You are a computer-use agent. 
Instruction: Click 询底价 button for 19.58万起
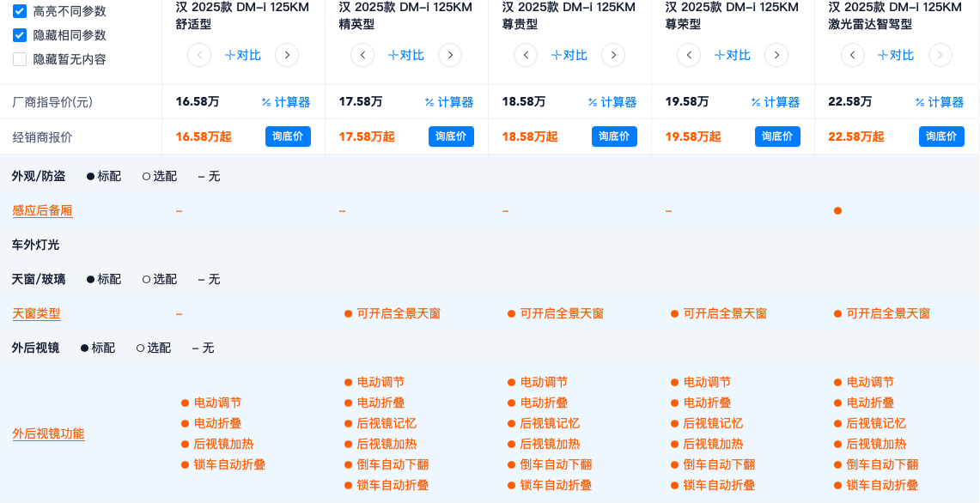click(x=777, y=136)
